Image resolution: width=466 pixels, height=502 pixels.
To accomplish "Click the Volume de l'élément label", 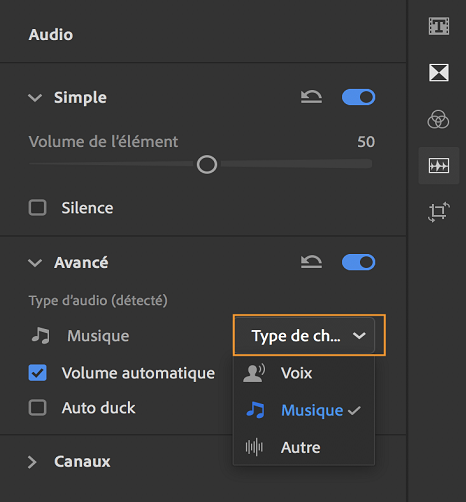I will [x=103, y=142].
